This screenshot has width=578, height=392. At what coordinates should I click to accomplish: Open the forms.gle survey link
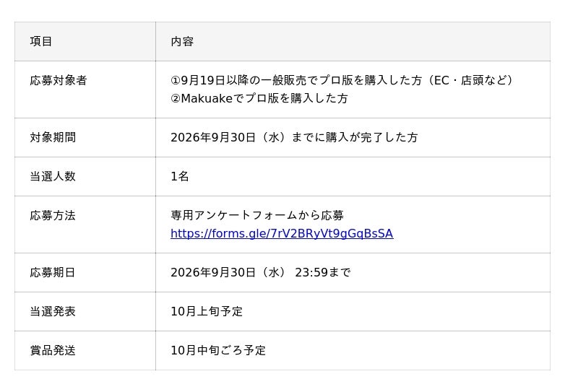click(x=282, y=234)
